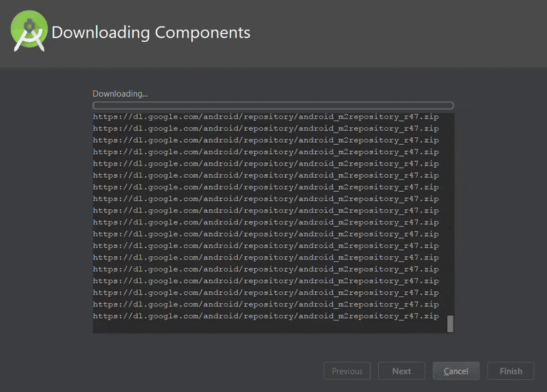Click the word "Components" in the title
The width and height of the screenshot is (547, 392).
(202, 33)
